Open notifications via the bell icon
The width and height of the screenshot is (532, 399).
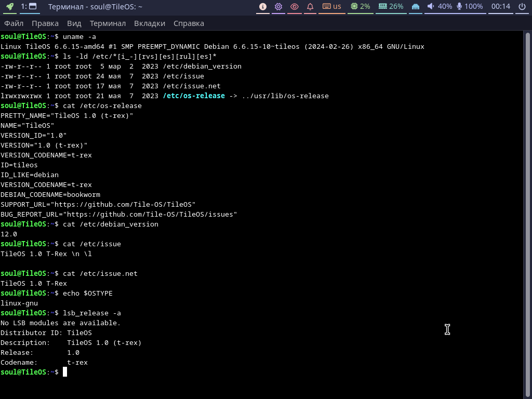[310, 6]
